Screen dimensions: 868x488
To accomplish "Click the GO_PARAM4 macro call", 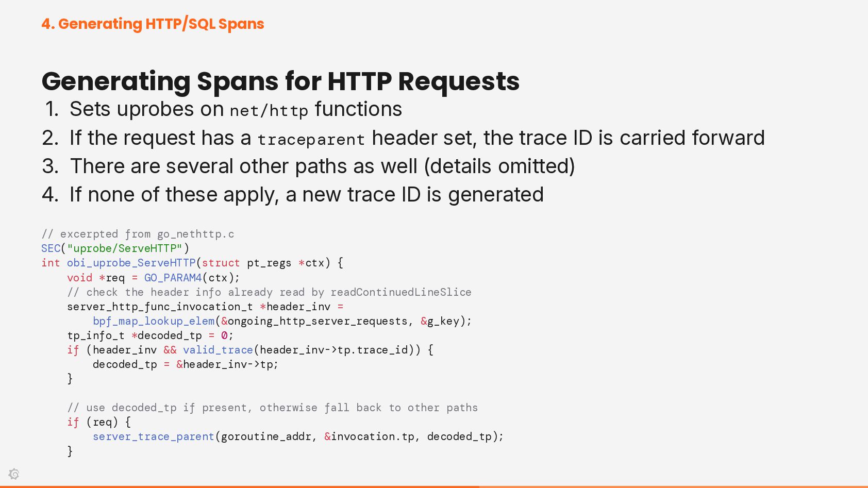I will tap(173, 278).
